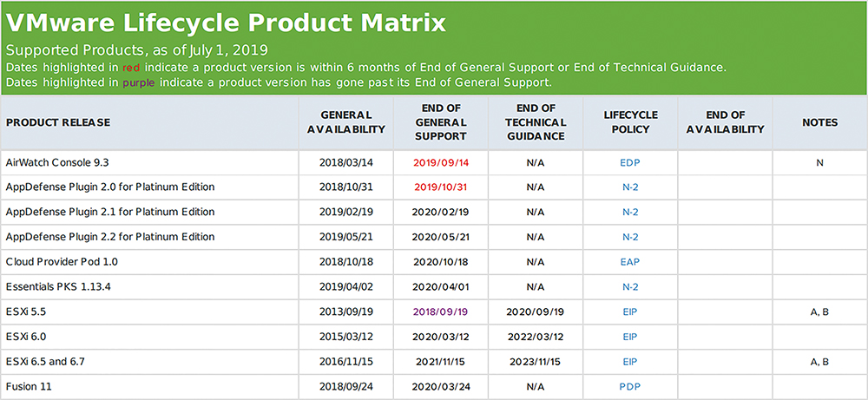Click the Lifecycle Policy column header

pos(630,122)
